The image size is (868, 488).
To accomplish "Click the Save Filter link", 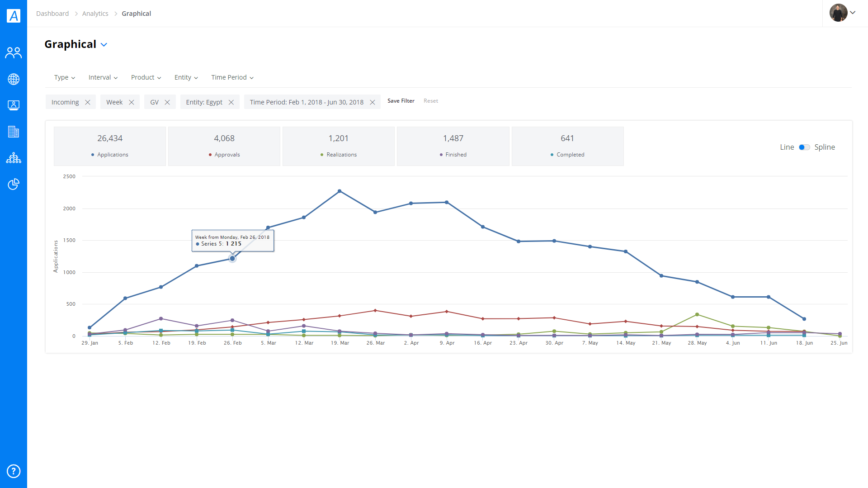I will (x=401, y=101).
